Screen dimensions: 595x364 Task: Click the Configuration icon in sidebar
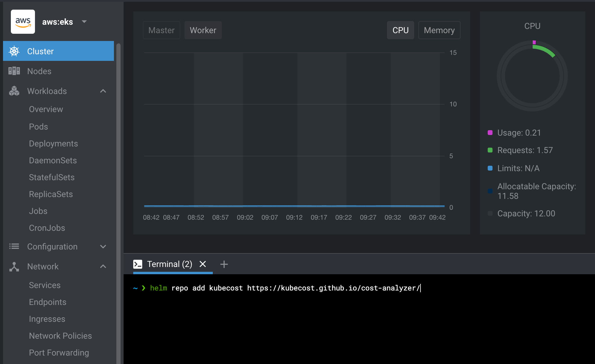coord(14,246)
